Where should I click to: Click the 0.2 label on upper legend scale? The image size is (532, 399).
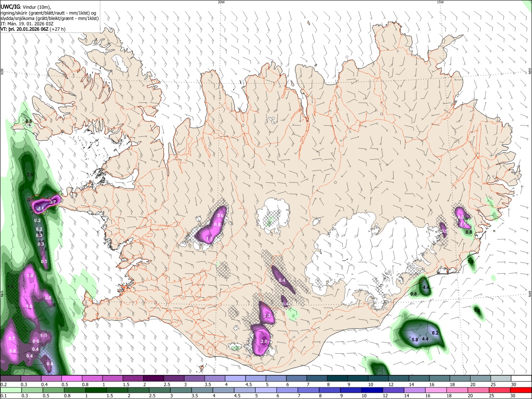[4, 384]
